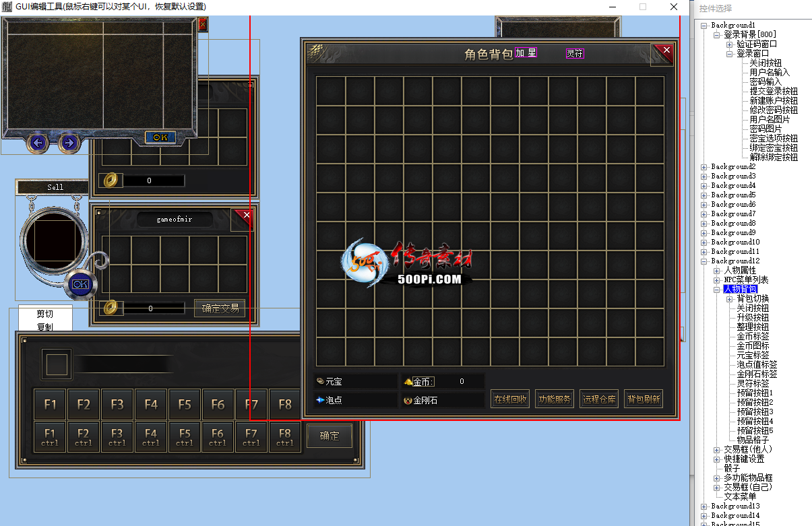Select 提交登录按钮 tree item

tap(774, 91)
